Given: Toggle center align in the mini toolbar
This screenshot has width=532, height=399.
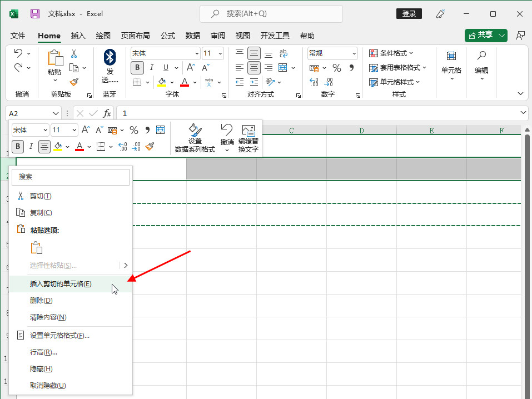Looking at the screenshot, I should (44, 146).
